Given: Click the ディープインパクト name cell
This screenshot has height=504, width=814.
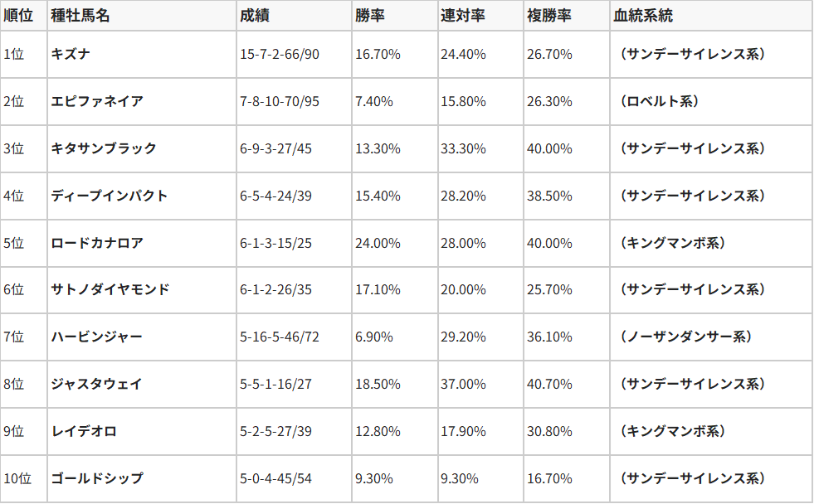Looking at the screenshot, I should click(109, 196).
